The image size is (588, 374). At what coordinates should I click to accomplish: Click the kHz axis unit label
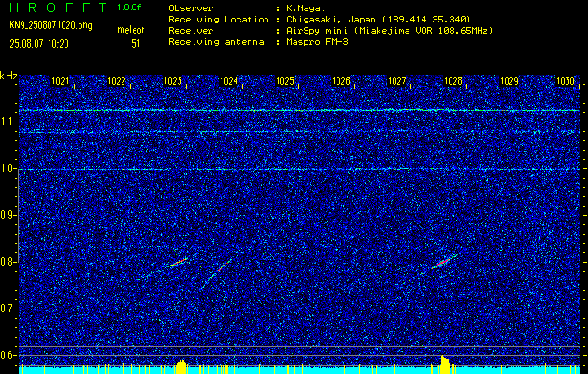pyautogui.click(x=8, y=76)
